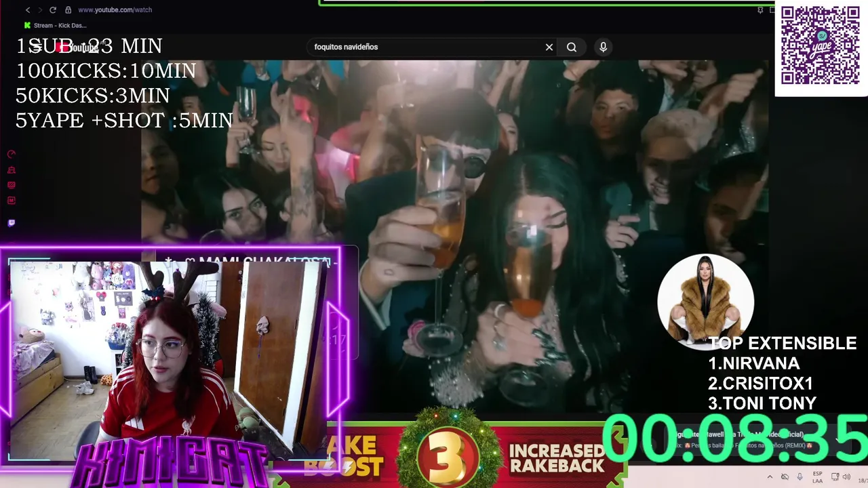Click the 5YAPE +SHOT :5MIN text
Viewport: 868px width, 488px height.
124,121
